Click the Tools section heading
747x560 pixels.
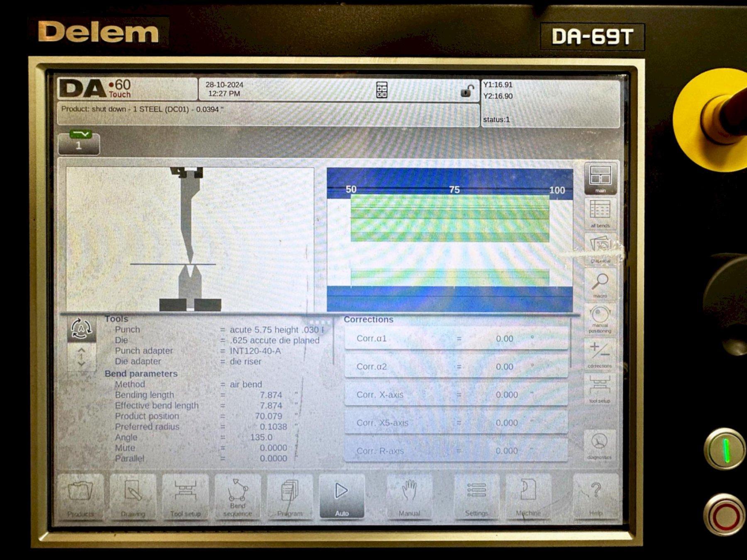coord(116,319)
